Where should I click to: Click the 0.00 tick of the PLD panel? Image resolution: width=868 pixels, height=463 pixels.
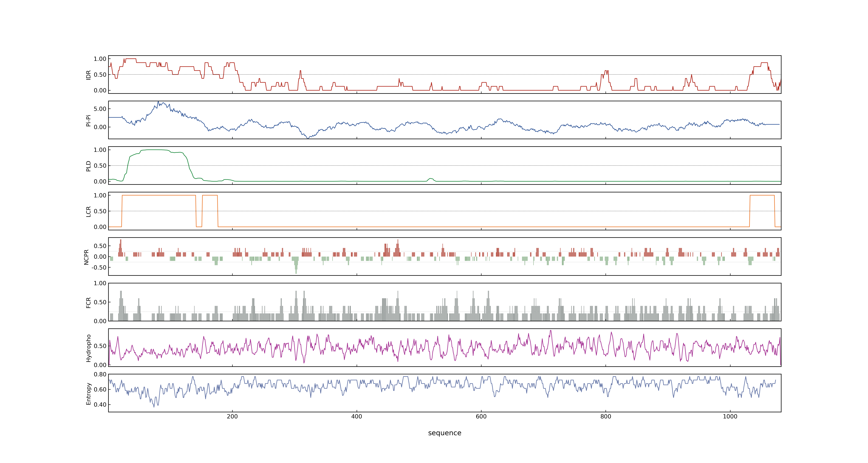click(x=100, y=181)
